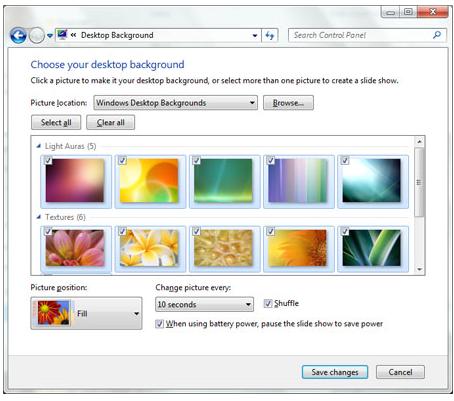Viewport: 454px width, 401px height.
Task: Click the wallpaper list scrollbar thumb
Action: pos(419,182)
